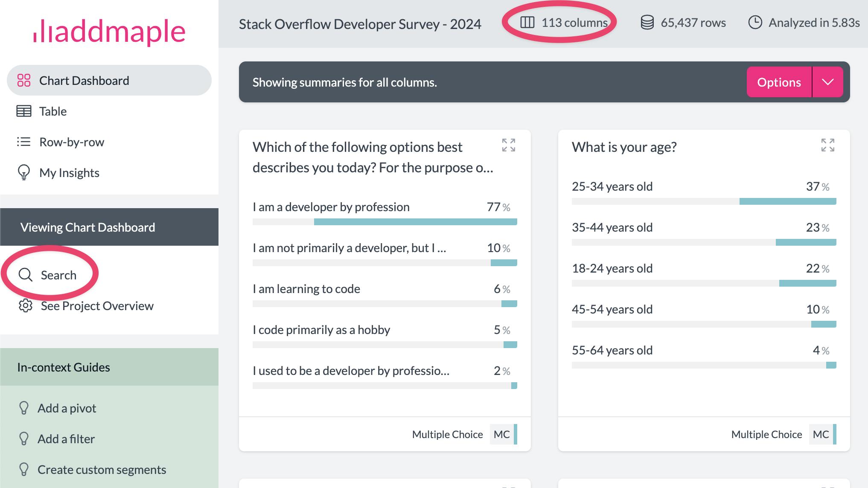Click the MC badge on the age chart
868x488 pixels.
click(821, 434)
